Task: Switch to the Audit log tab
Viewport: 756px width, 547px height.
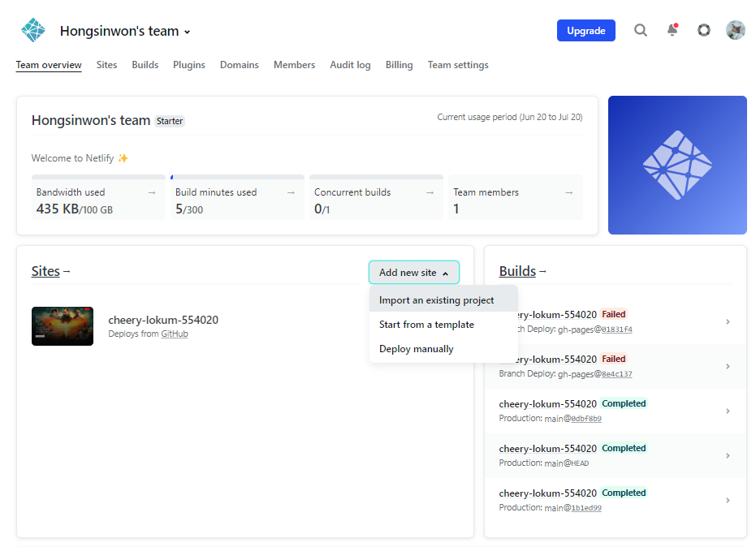Action: pyautogui.click(x=350, y=65)
